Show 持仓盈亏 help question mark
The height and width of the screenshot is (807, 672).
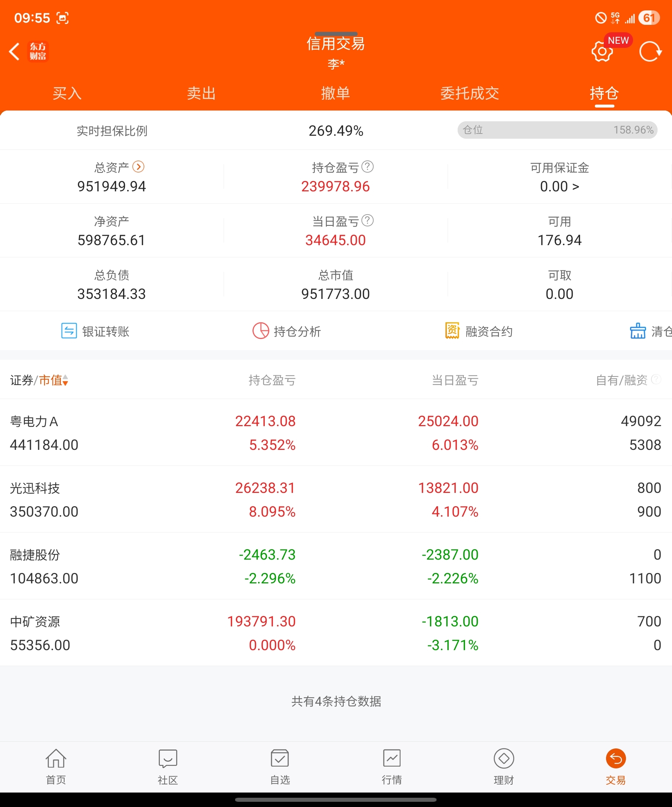(368, 167)
